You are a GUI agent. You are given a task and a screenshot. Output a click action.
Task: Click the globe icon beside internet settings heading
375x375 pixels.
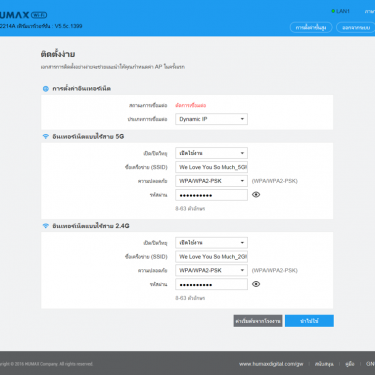pyautogui.click(x=46, y=89)
